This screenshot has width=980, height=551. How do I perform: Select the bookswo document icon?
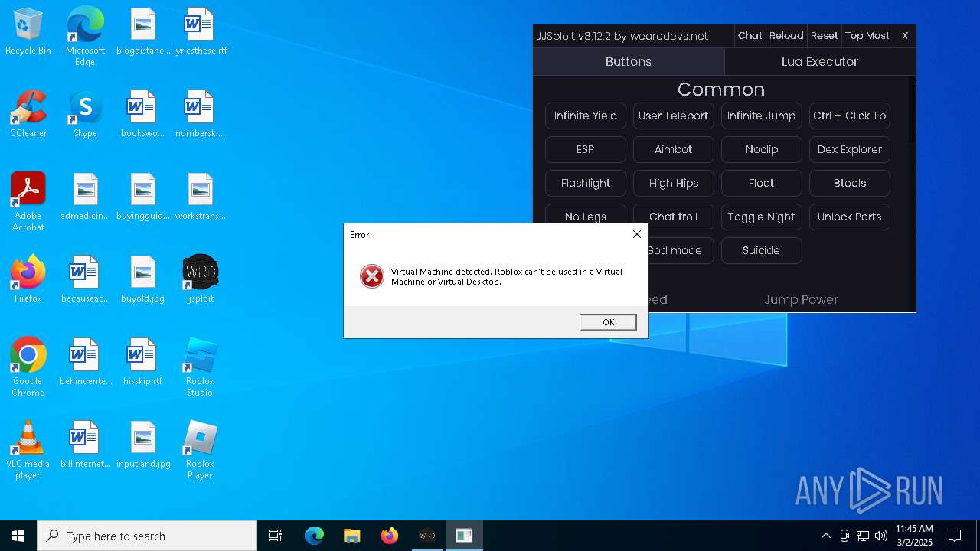[142, 114]
